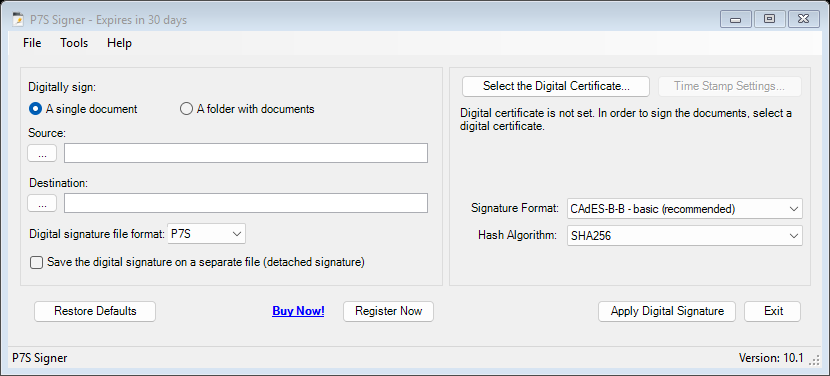This screenshot has width=830, height=376.
Task: Browse for Destination with the ... button
Action: tap(42, 203)
